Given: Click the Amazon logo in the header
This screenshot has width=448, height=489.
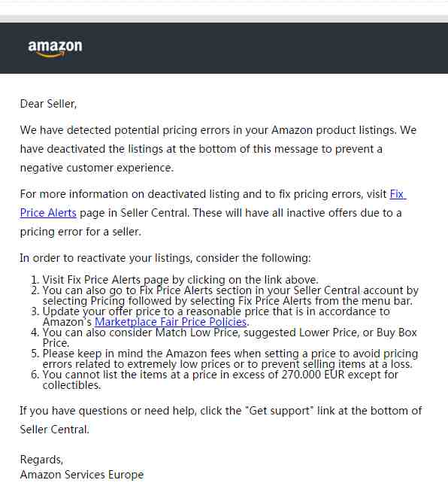Looking at the screenshot, I should (x=55, y=49).
